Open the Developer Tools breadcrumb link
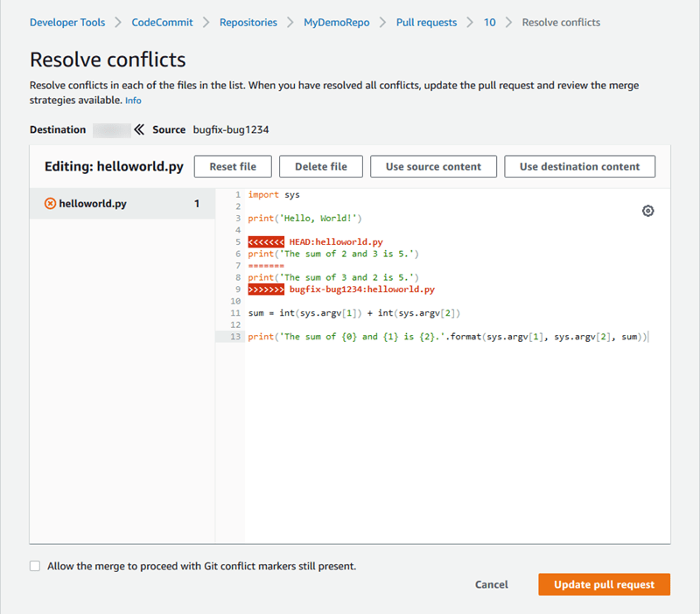 click(67, 22)
